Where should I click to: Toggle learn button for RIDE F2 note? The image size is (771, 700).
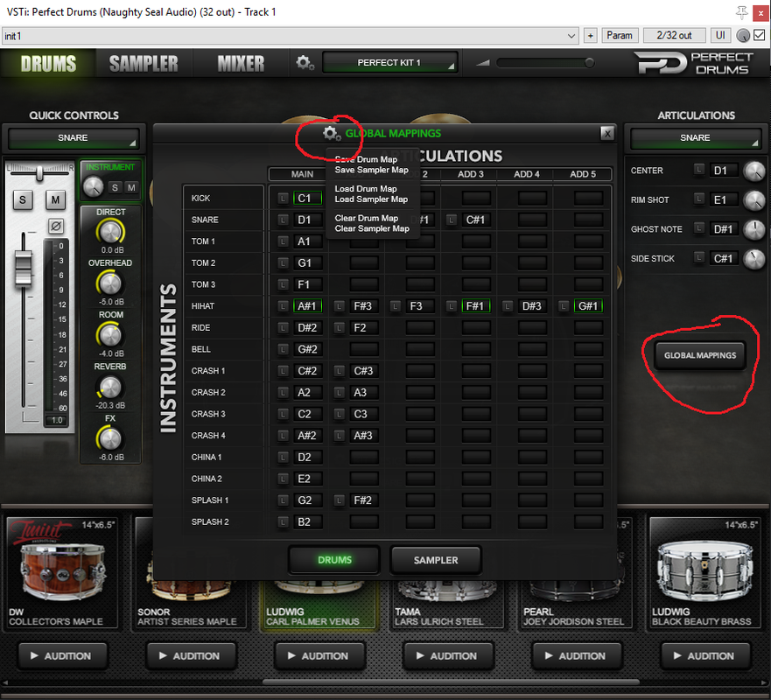[340, 328]
